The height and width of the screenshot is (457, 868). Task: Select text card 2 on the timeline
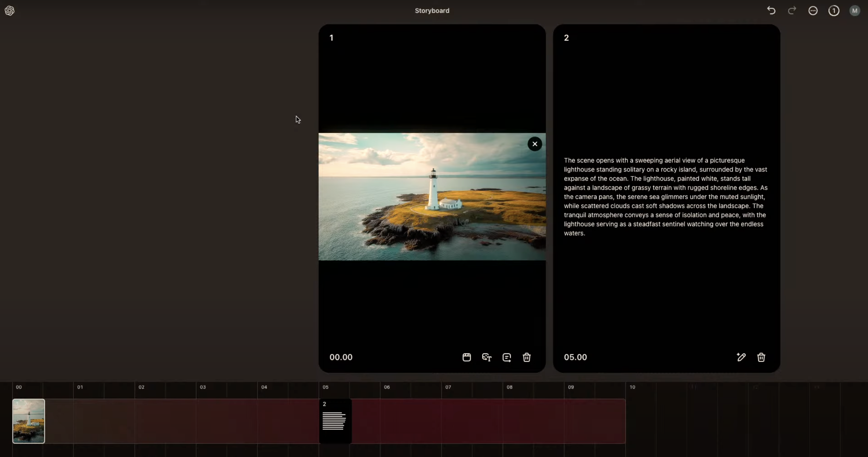pos(335,421)
